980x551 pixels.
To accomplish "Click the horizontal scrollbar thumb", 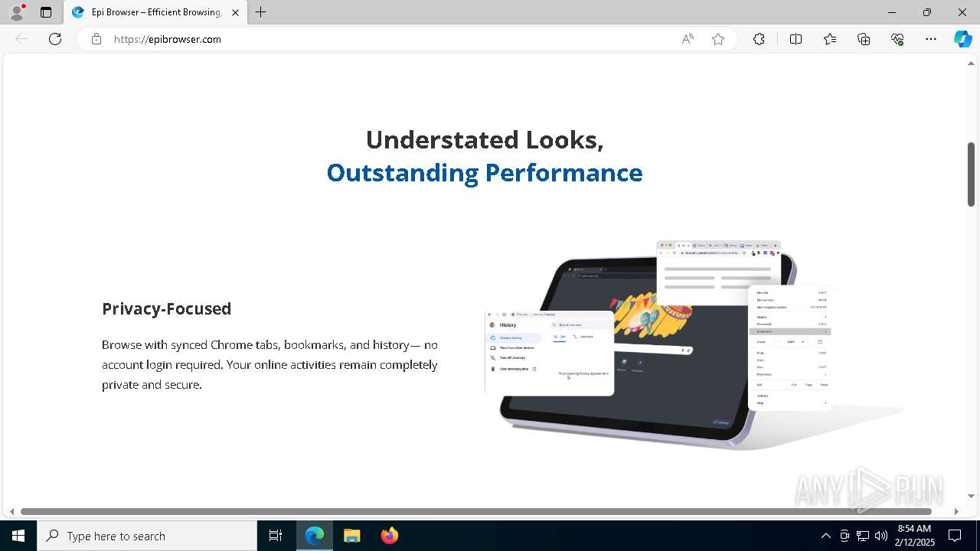I will pyautogui.click(x=476, y=511).
